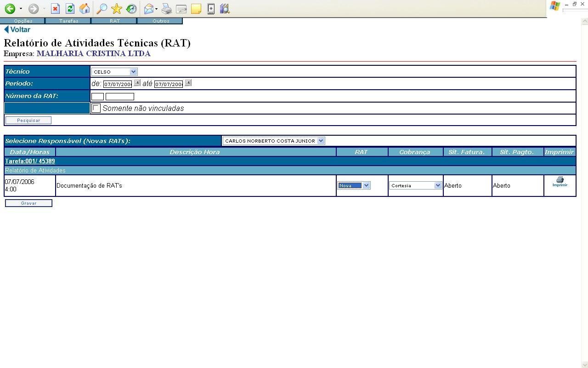The width and height of the screenshot is (588, 368).
Task: Open the Tarefas menu
Action: pyautogui.click(x=68, y=21)
